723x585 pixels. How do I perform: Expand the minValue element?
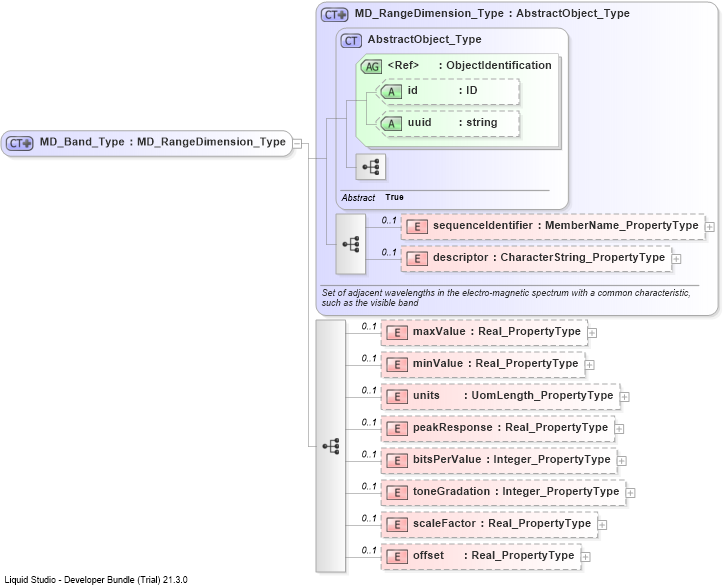click(x=589, y=365)
